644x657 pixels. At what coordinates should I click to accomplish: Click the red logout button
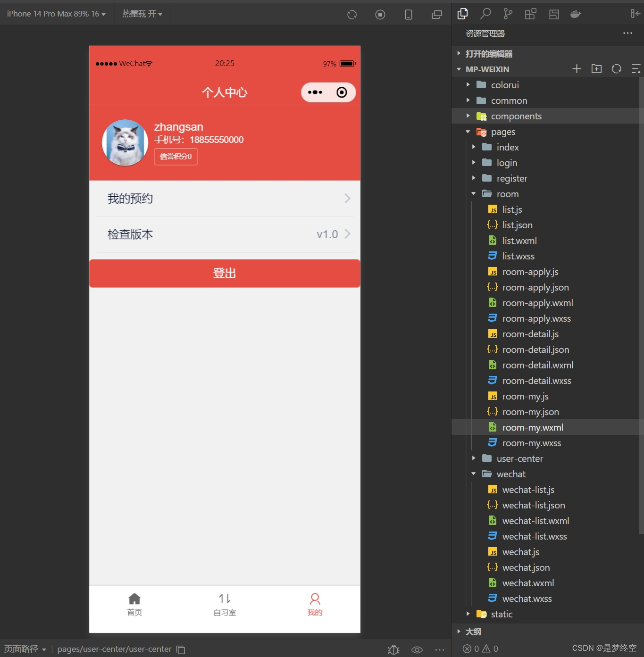pos(225,274)
